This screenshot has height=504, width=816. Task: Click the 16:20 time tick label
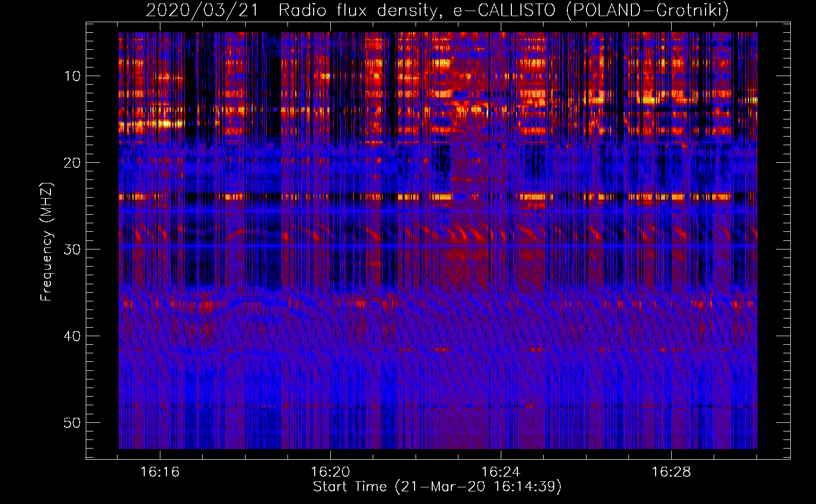330,472
